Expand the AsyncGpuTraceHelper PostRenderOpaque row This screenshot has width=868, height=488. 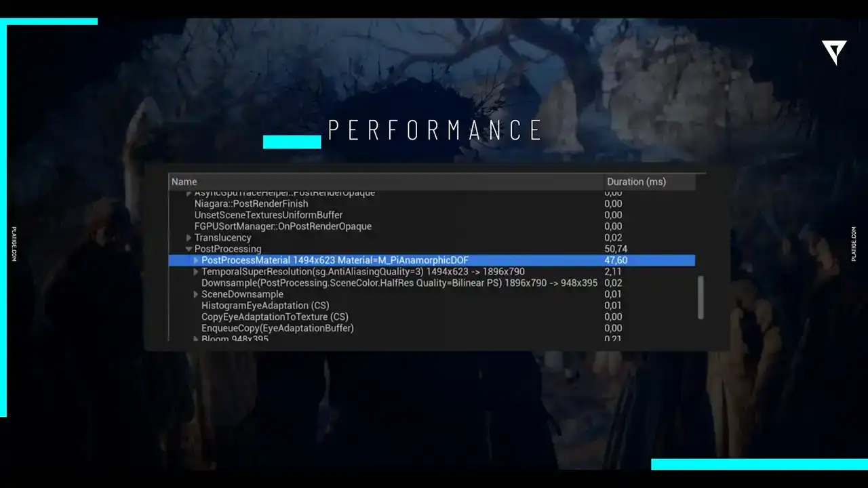point(189,194)
